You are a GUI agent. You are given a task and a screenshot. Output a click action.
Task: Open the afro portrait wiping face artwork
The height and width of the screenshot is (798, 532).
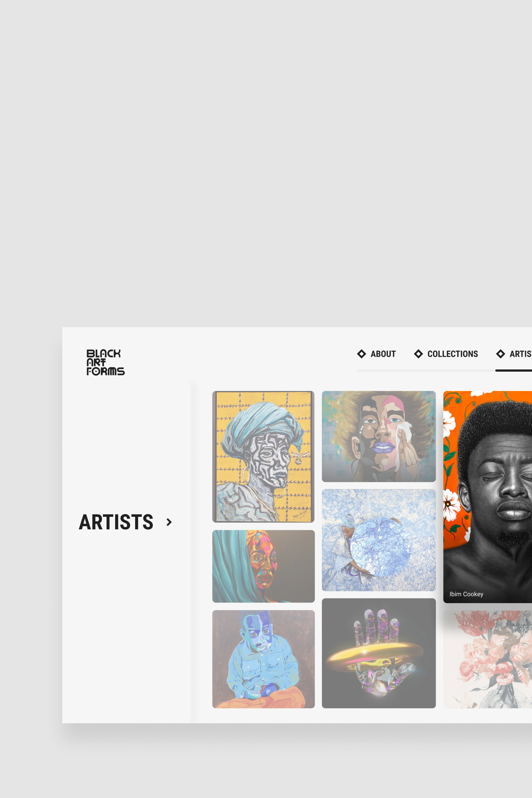click(379, 436)
